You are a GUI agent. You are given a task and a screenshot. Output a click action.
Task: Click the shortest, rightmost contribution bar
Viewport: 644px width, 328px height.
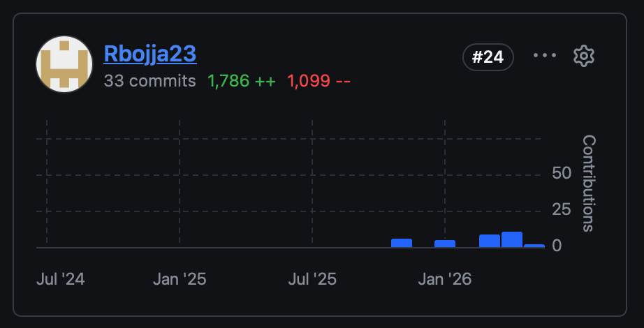(x=534, y=246)
